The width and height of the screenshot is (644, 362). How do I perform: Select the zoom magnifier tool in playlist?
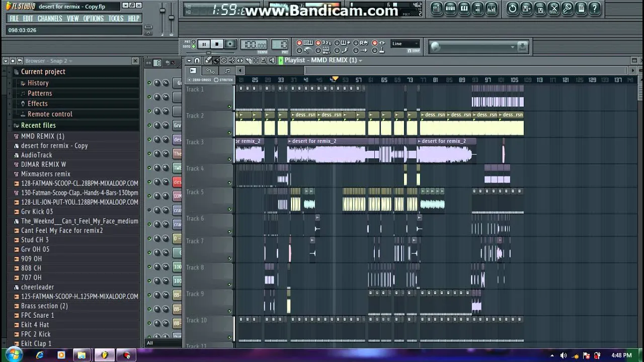click(x=264, y=60)
